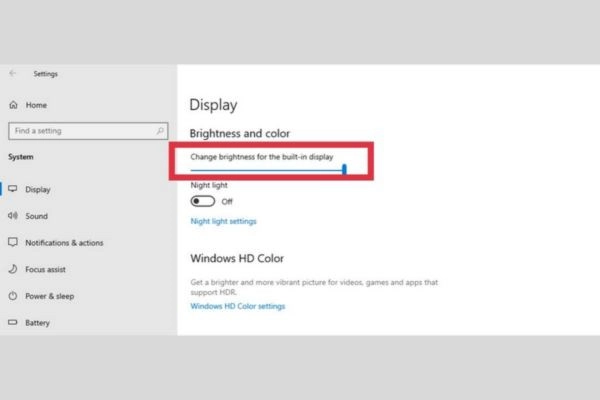
Task: Open Notifications & actions label in sidebar
Action: [x=64, y=243]
